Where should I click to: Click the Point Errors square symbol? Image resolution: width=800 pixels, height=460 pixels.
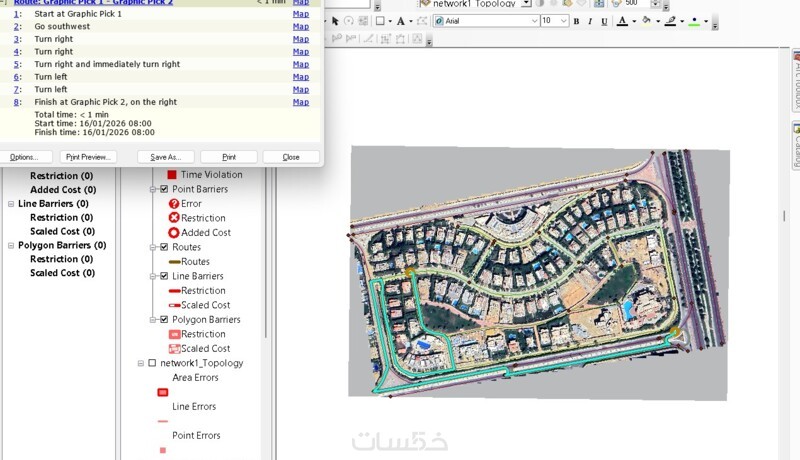coord(163,450)
